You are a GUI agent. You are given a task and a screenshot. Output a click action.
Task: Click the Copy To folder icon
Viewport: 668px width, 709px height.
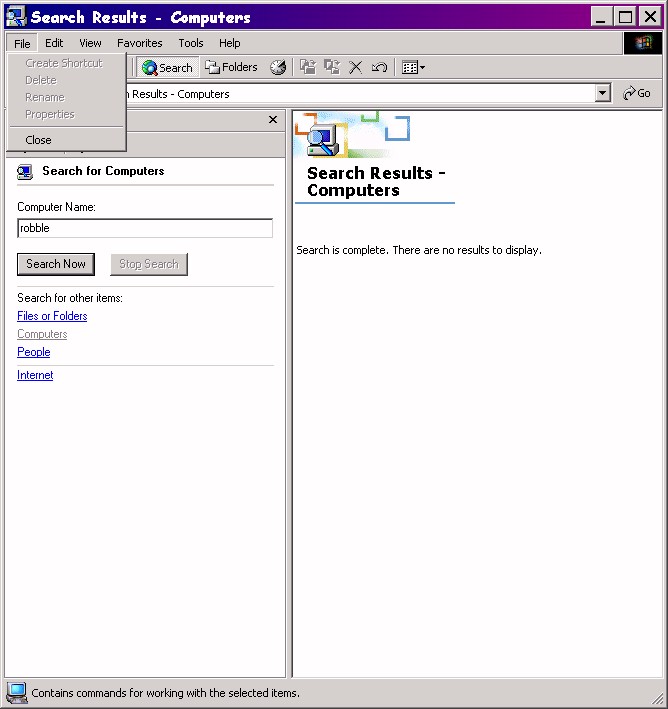coord(331,68)
